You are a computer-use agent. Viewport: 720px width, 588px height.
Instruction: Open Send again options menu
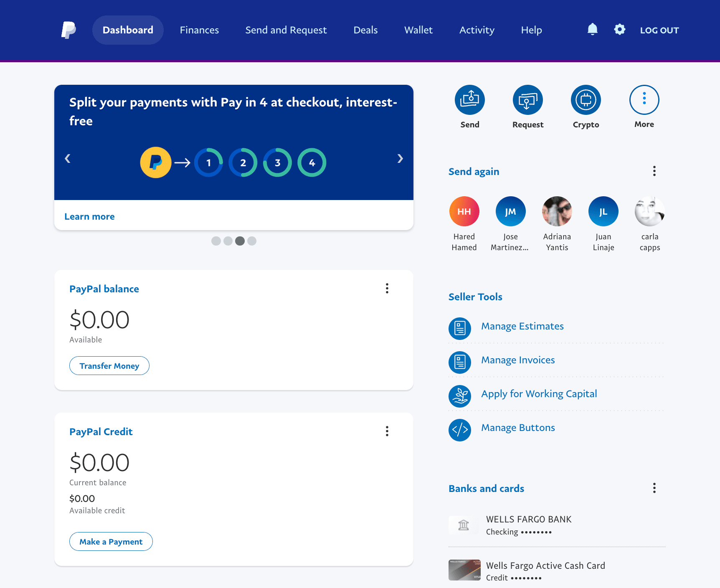(654, 171)
